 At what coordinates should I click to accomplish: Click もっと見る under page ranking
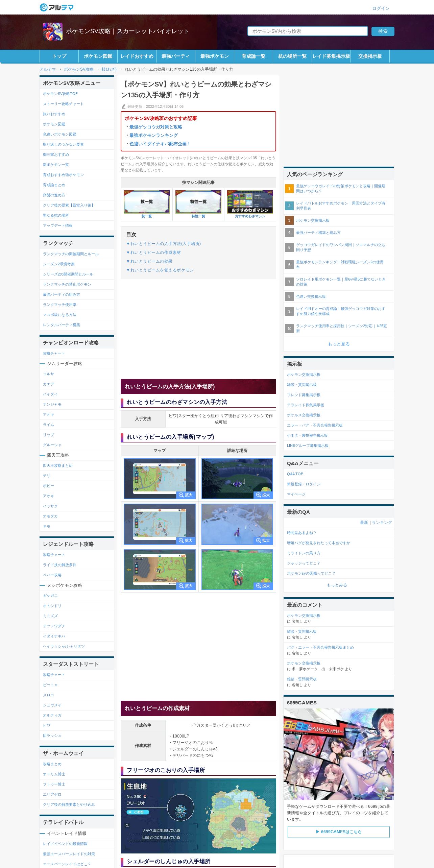[x=339, y=344]
